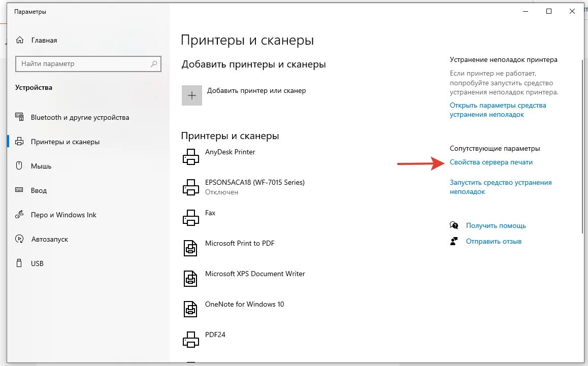
Task: Click the pen icon beside Перо и Windows Ink
Action: (19, 215)
